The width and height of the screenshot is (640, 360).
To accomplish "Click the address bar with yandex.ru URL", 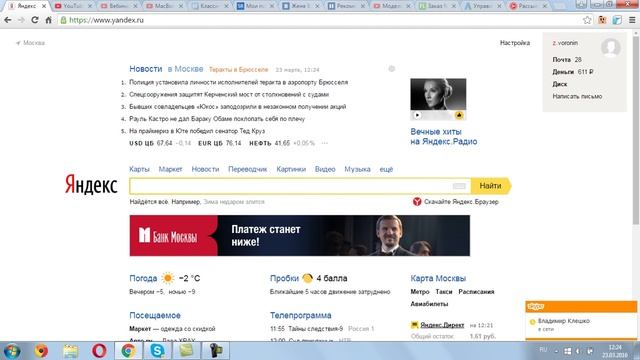I will [x=318, y=20].
